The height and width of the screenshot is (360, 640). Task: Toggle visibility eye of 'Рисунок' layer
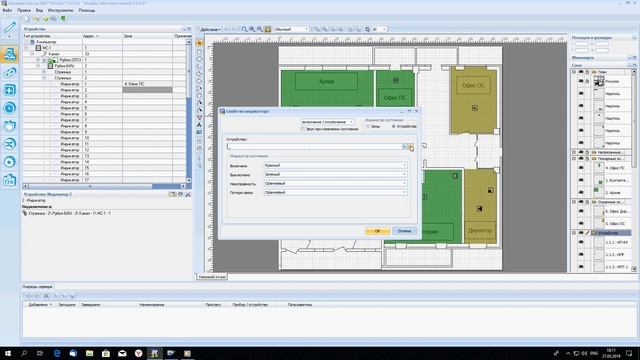point(581,82)
